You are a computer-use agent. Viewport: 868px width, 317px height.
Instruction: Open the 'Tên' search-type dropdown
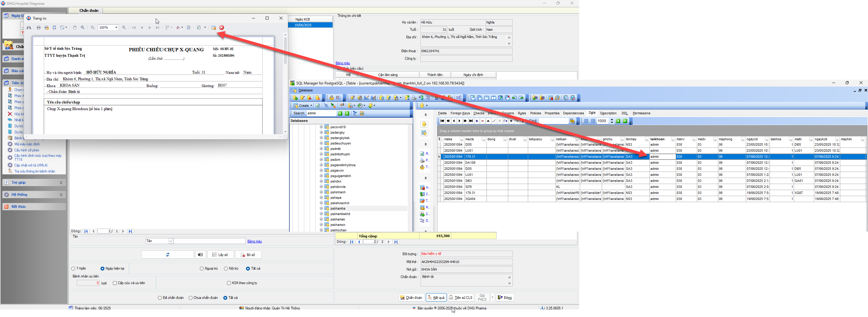tap(170, 241)
